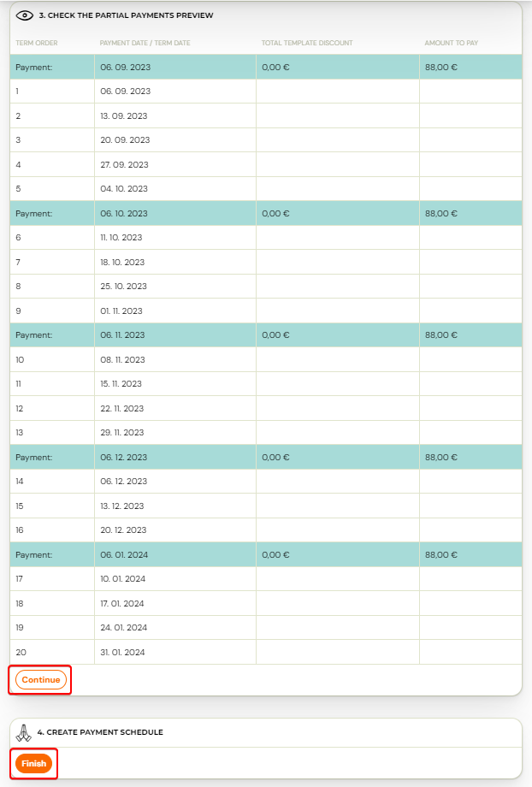This screenshot has width=532, height=787.
Task: Click term 16 dated 20. 12. 2023
Action: pyautogui.click(x=266, y=530)
